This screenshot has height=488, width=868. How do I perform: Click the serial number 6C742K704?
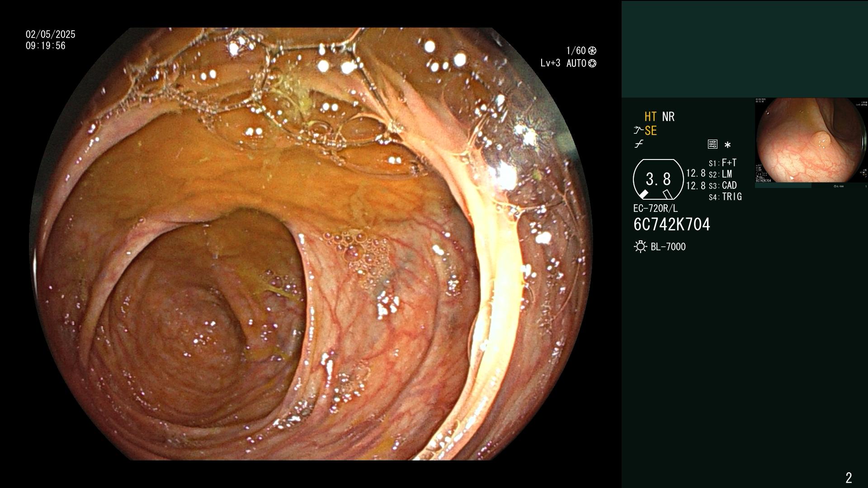672,224
